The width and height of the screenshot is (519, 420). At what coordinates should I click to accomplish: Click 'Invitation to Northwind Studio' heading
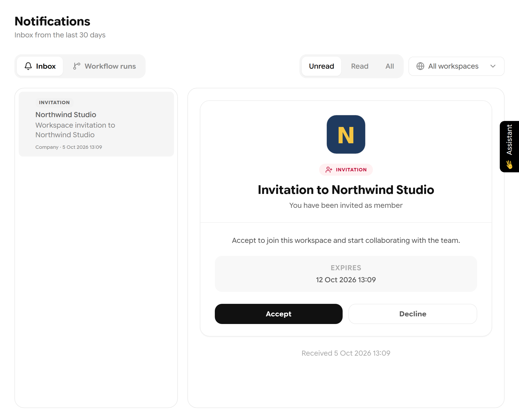pyautogui.click(x=346, y=190)
